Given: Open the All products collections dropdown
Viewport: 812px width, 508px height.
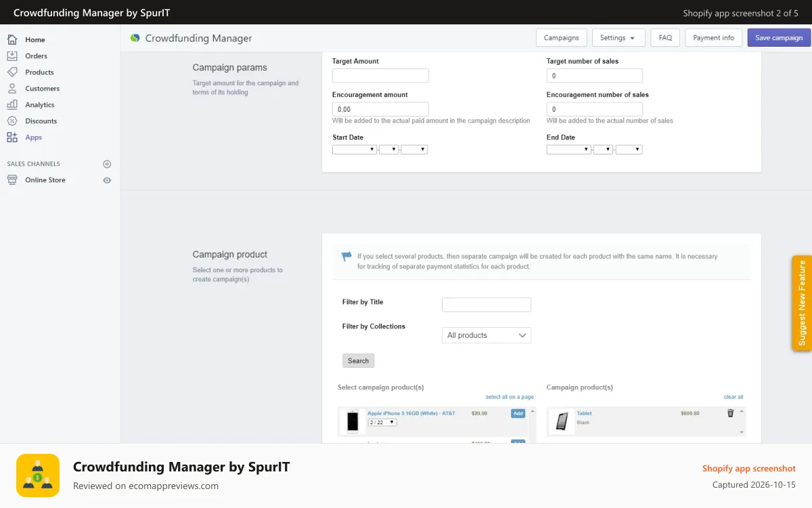Looking at the screenshot, I should point(487,335).
